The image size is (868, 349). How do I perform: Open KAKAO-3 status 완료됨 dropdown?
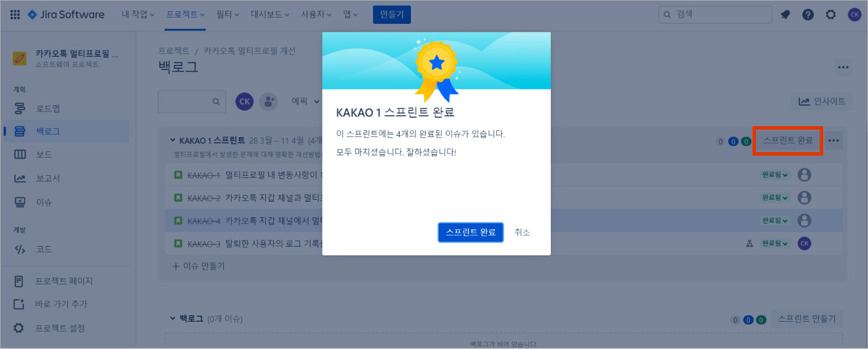click(x=776, y=244)
